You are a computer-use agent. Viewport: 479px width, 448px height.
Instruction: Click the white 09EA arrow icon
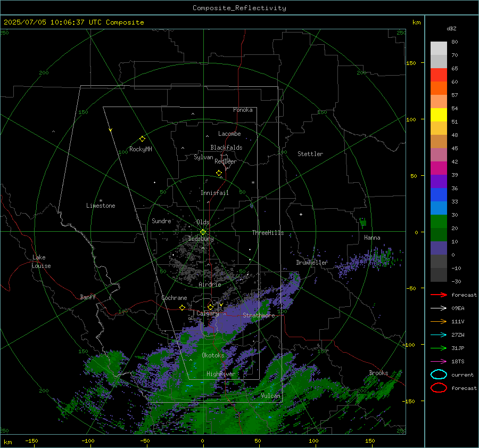pos(439,308)
